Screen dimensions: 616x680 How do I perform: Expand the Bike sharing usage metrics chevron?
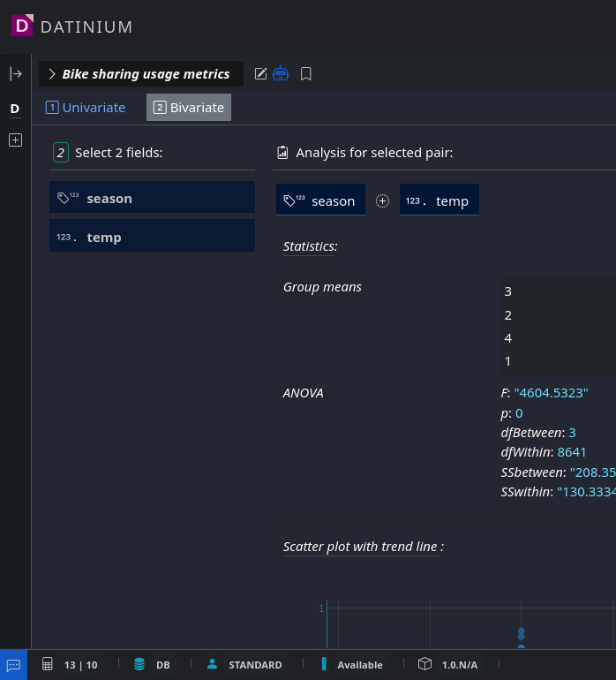coord(52,74)
